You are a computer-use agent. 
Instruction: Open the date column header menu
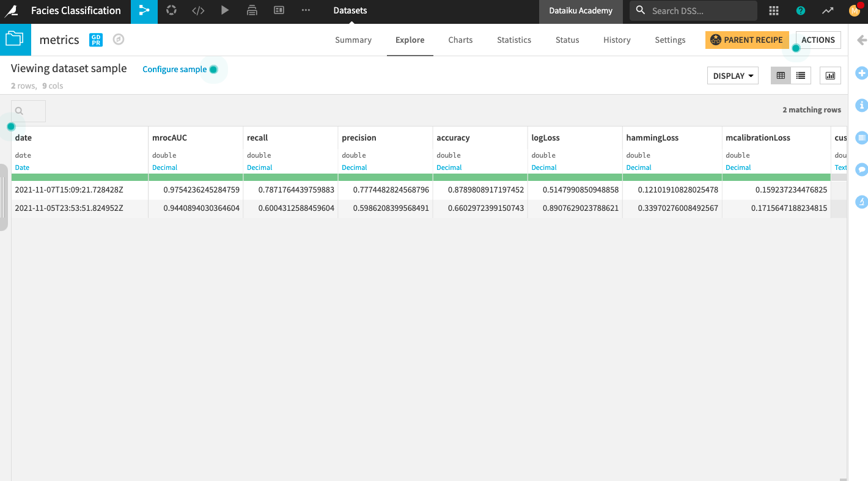tap(23, 138)
